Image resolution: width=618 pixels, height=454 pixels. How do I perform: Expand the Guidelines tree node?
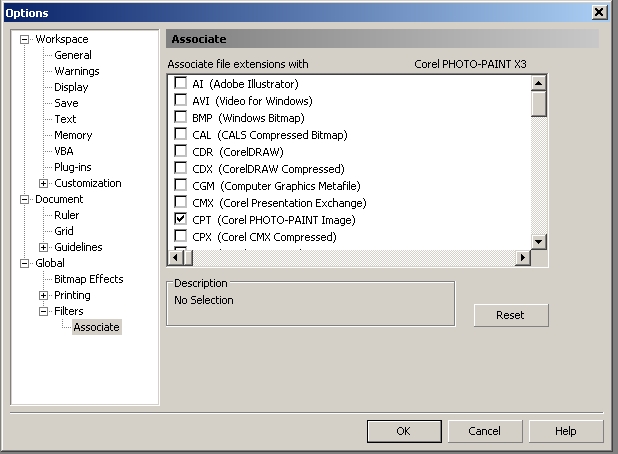[x=44, y=248]
